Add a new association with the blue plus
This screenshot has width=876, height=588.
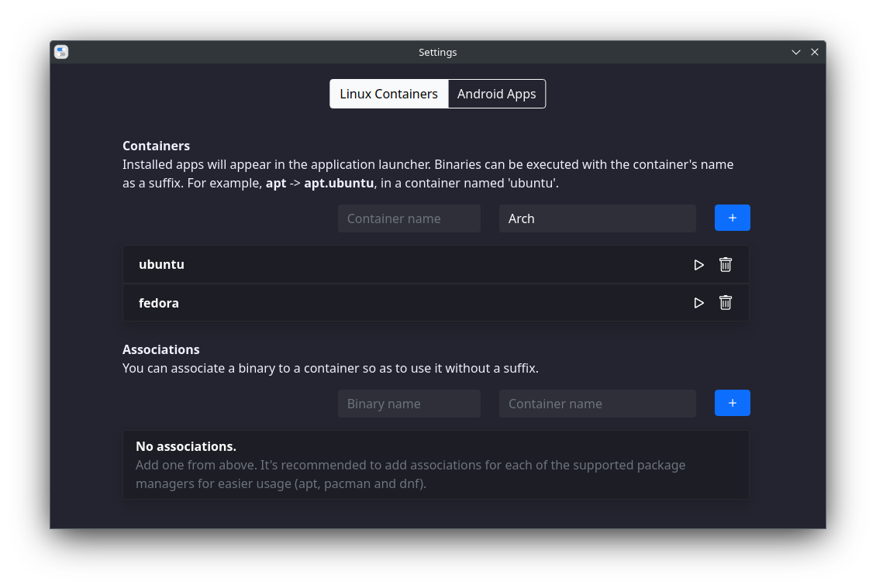coord(732,403)
